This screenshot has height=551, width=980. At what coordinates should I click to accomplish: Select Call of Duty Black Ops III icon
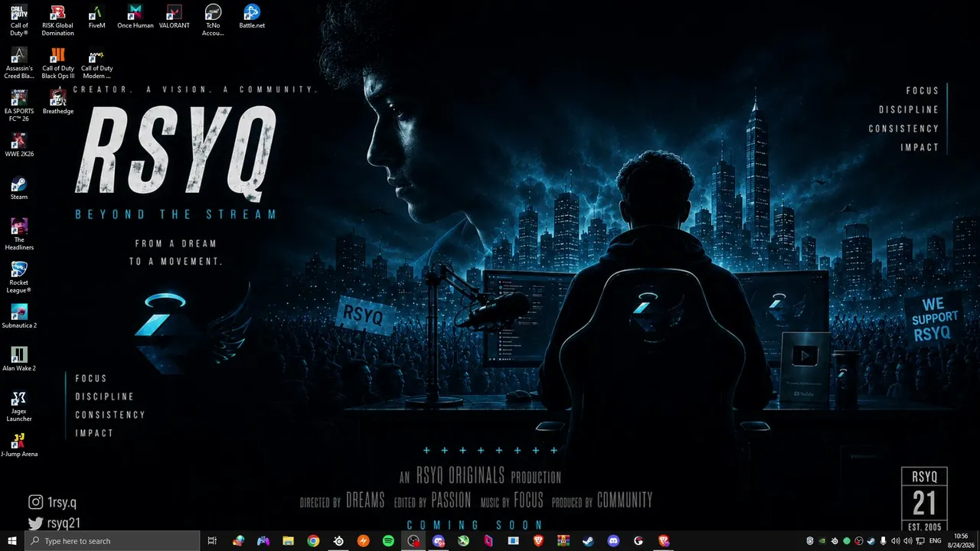point(57,63)
